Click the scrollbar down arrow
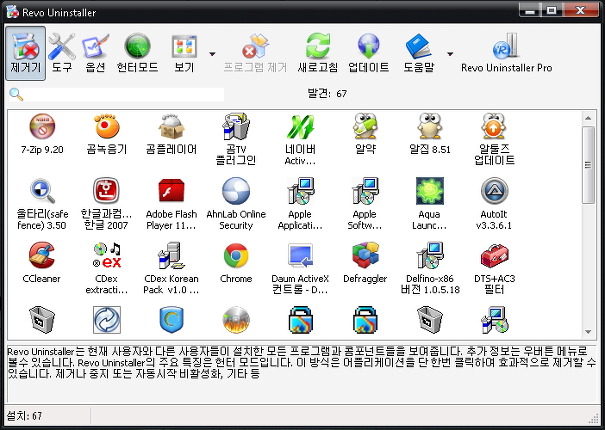 (x=588, y=332)
